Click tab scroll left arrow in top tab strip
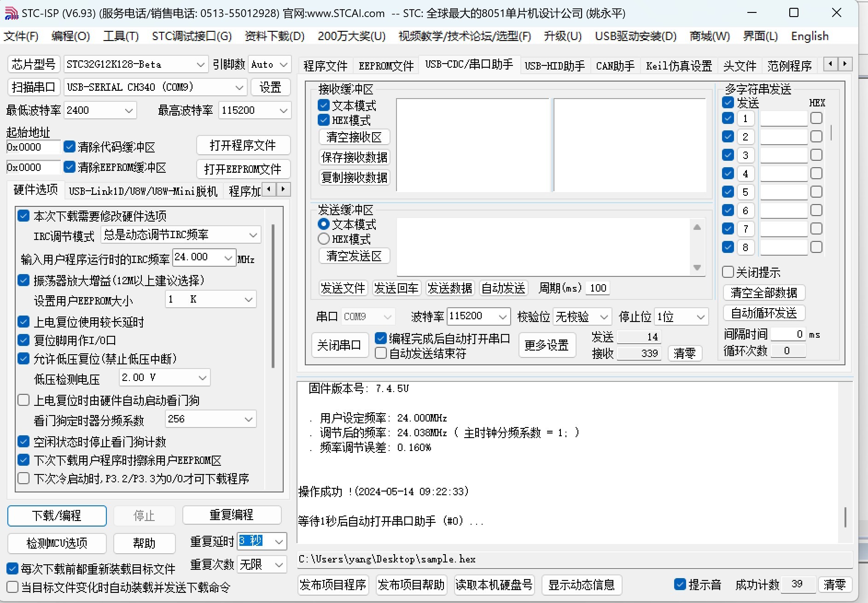This screenshot has height=603, width=868. [x=830, y=64]
